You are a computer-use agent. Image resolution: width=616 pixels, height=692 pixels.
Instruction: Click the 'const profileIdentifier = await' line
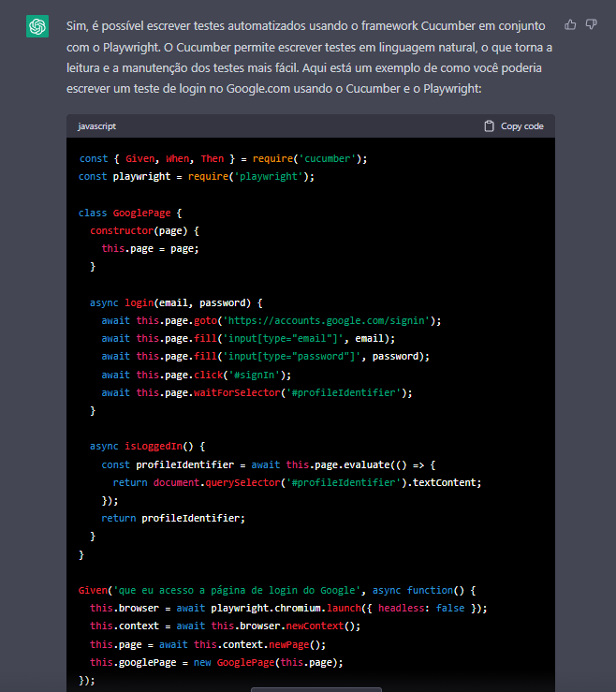pyautogui.click(x=269, y=464)
